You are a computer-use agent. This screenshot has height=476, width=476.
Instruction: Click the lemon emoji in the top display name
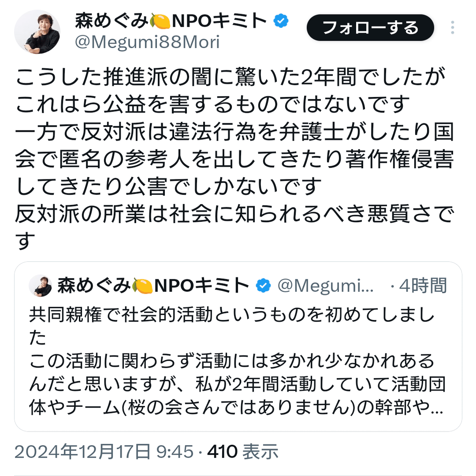[160, 21]
